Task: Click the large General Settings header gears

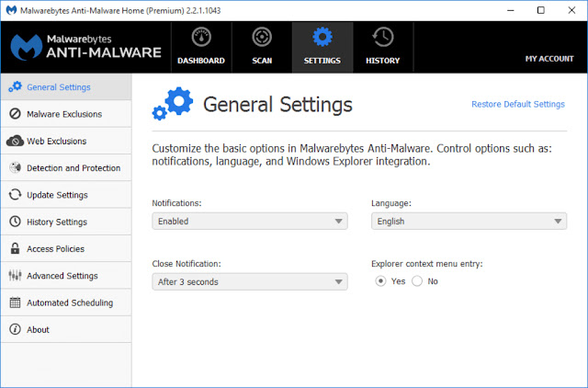Action: tap(173, 104)
